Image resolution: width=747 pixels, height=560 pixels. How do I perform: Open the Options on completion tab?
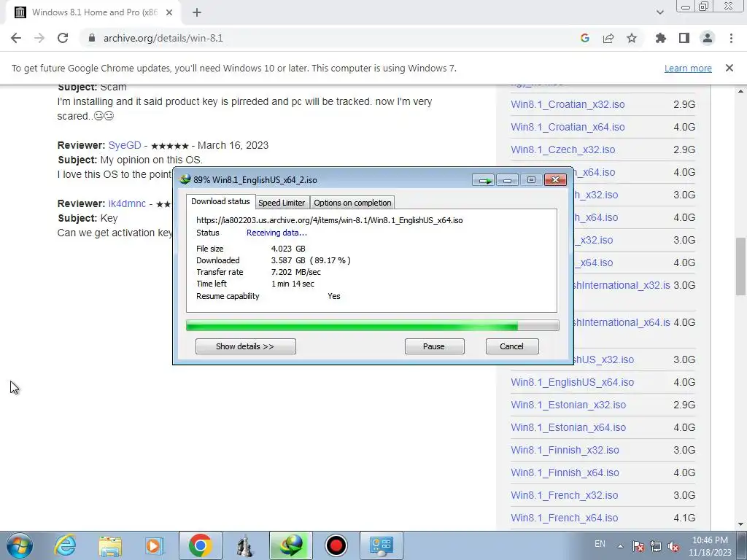click(x=352, y=203)
